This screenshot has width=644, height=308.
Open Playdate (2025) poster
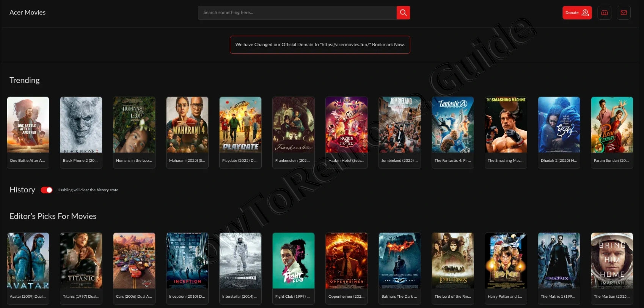point(240,125)
